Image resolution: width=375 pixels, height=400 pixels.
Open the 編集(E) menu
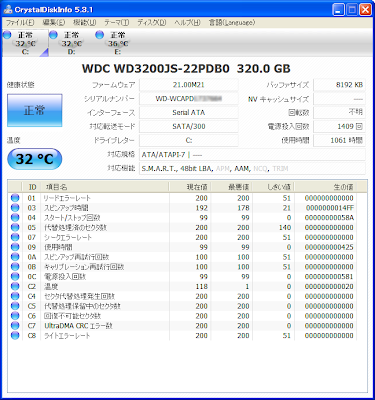coord(54,23)
